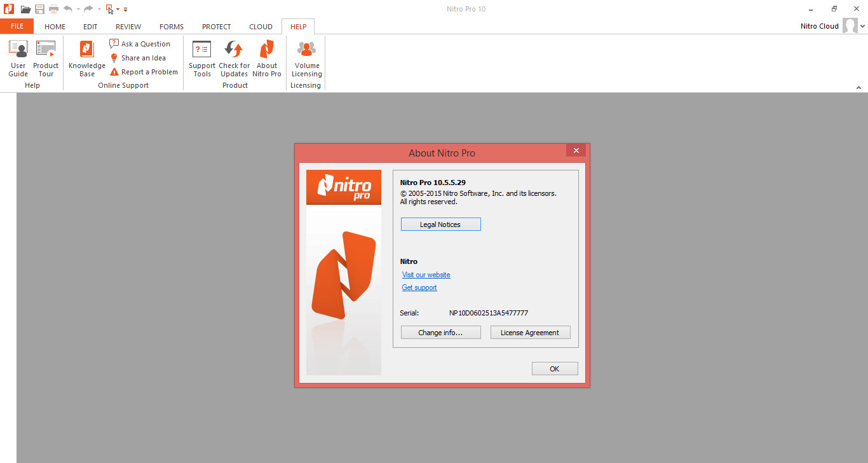868x463 pixels.
Task: Click the Undo arrow icon
Action: point(68,9)
